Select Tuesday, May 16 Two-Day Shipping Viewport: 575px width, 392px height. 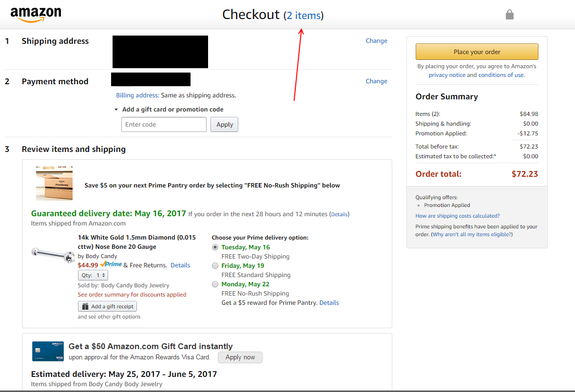[x=215, y=247]
